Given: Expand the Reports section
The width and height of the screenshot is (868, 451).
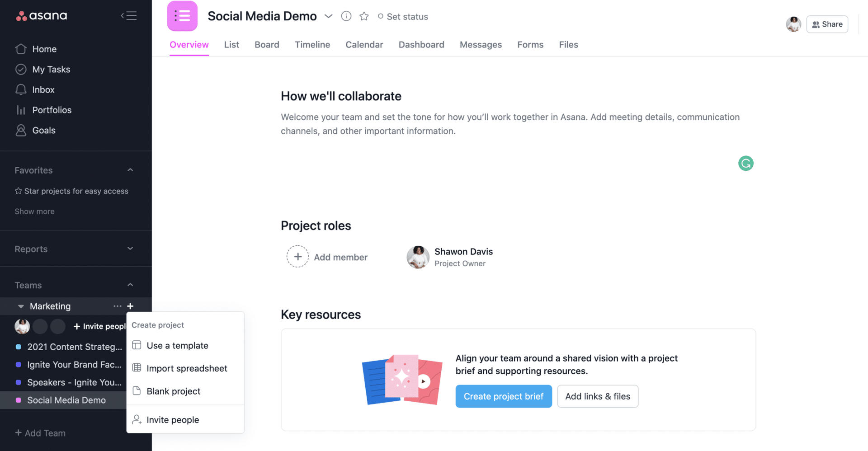Looking at the screenshot, I should [130, 249].
